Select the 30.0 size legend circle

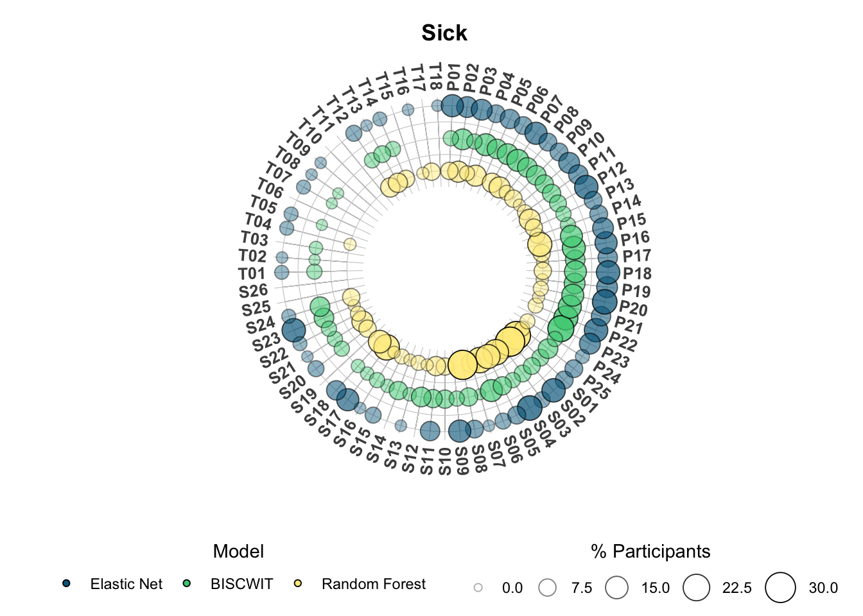coord(780,588)
